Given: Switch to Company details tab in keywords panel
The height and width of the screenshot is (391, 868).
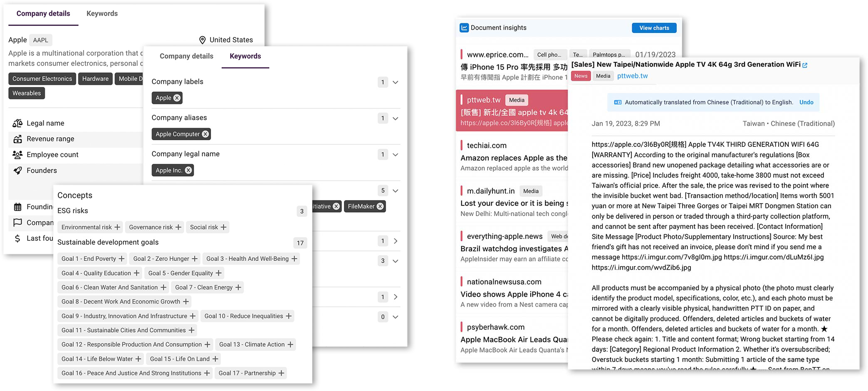Looking at the screenshot, I should (186, 56).
